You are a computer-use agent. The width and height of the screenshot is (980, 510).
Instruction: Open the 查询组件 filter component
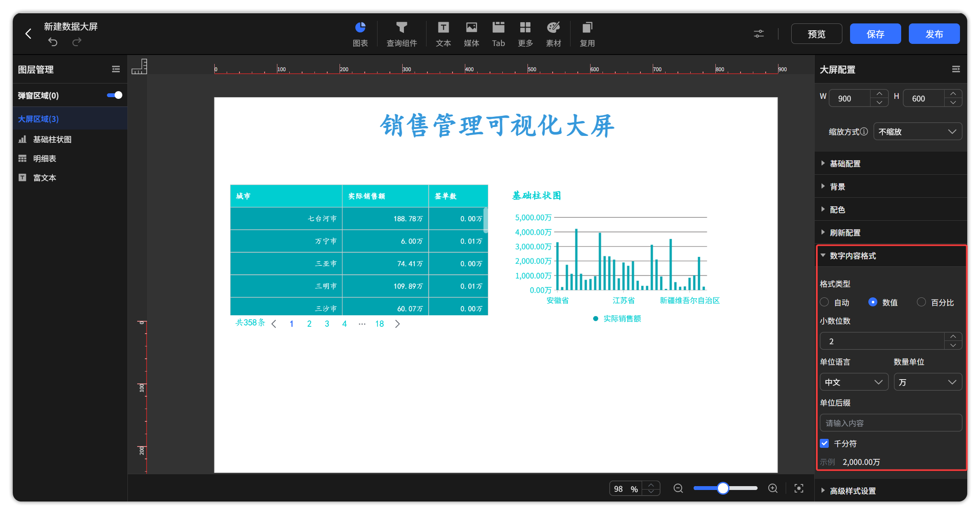[401, 34]
